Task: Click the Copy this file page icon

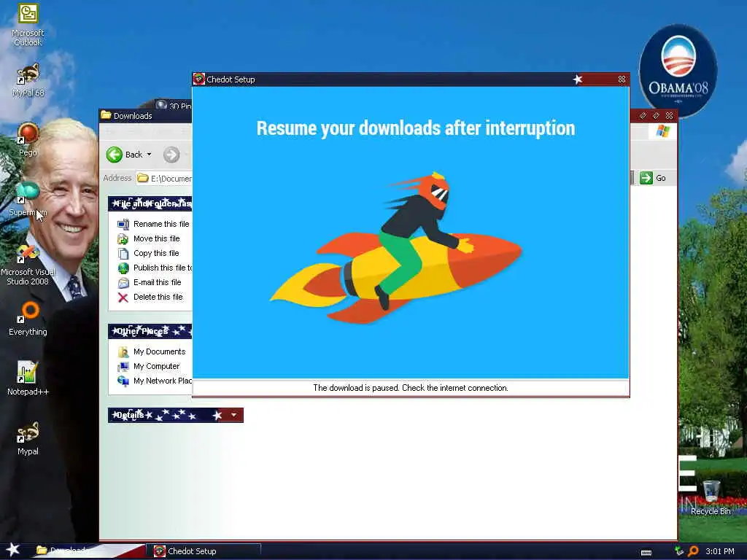Action: point(123,254)
